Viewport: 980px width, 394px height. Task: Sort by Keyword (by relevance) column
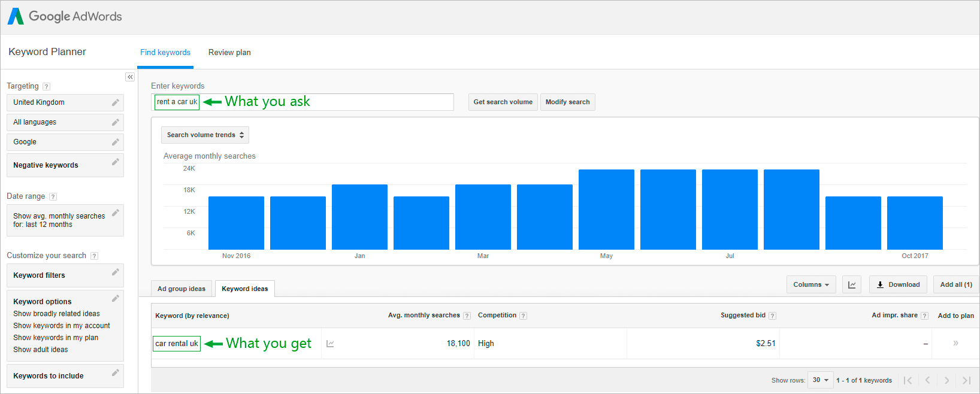[192, 316]
